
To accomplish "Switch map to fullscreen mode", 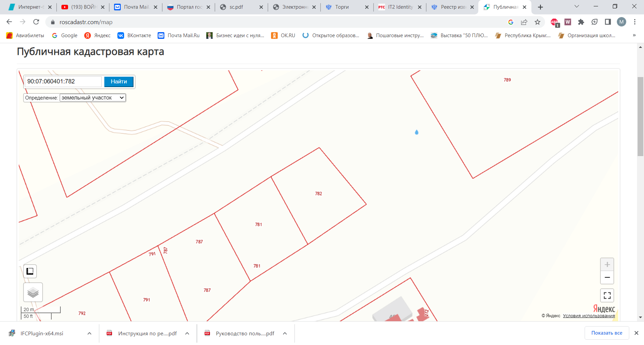I will [607, 295].
